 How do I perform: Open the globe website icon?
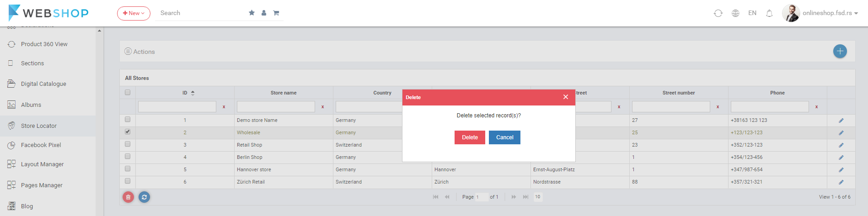(735, 13)
